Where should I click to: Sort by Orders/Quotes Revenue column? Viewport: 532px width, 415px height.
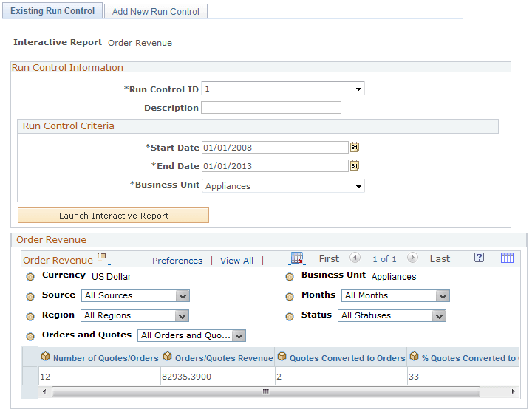(x=224, y=358)
